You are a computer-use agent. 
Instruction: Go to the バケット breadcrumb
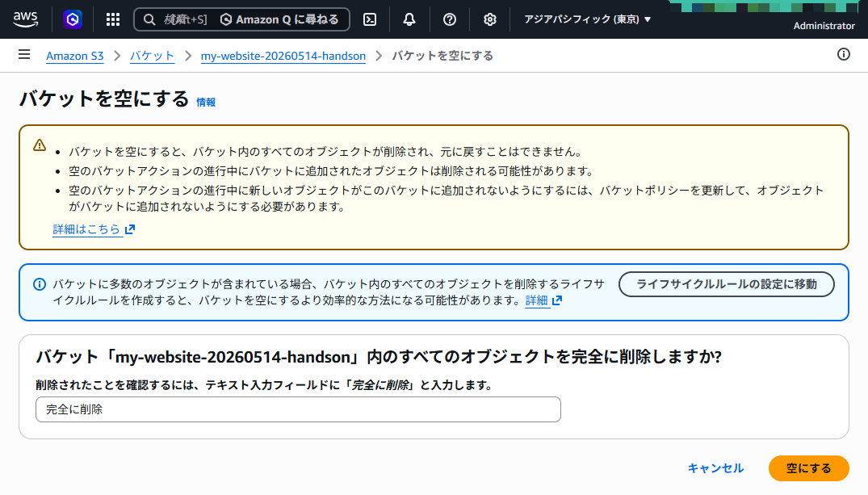pyautogui.click(x=152, y=56)
